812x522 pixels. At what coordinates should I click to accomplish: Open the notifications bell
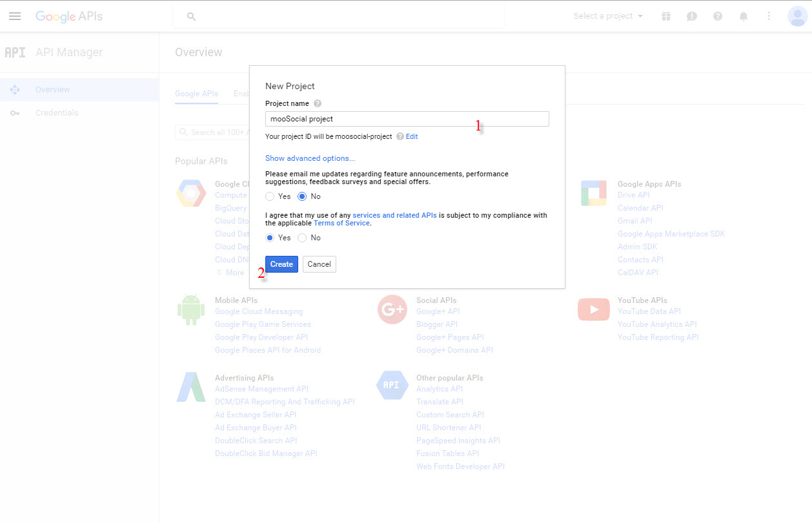[743, 16]
